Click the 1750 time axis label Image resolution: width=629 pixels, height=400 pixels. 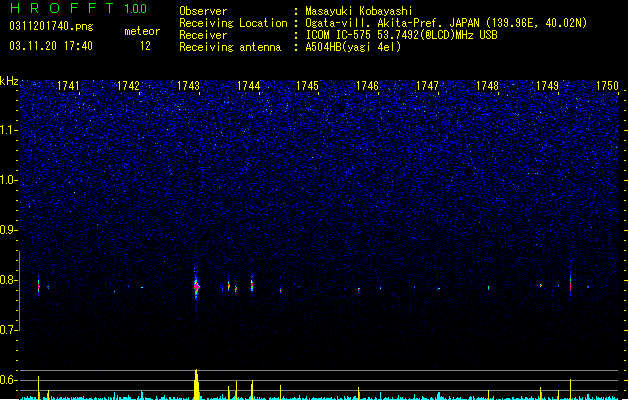point(607,86)
